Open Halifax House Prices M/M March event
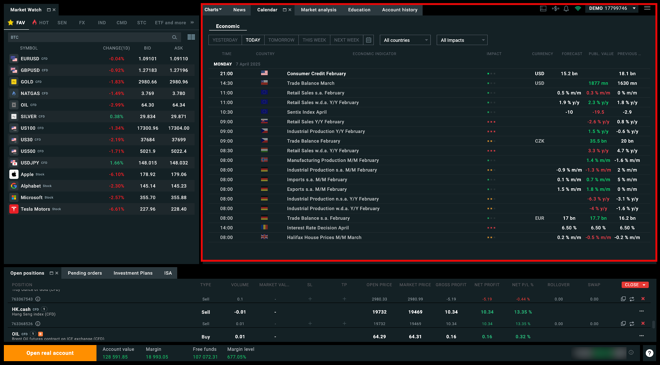The height and width of the screenshot is (365, 660). point(429,237)
